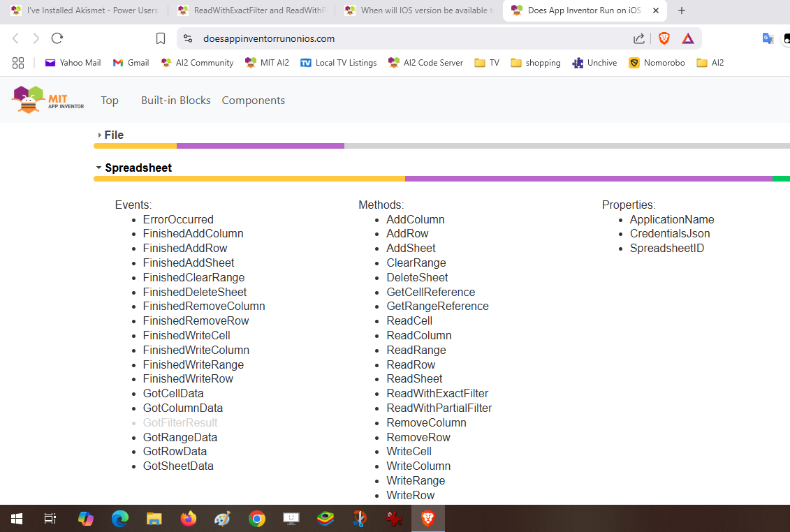Click WriteRow method entry

tap(411, 495)
